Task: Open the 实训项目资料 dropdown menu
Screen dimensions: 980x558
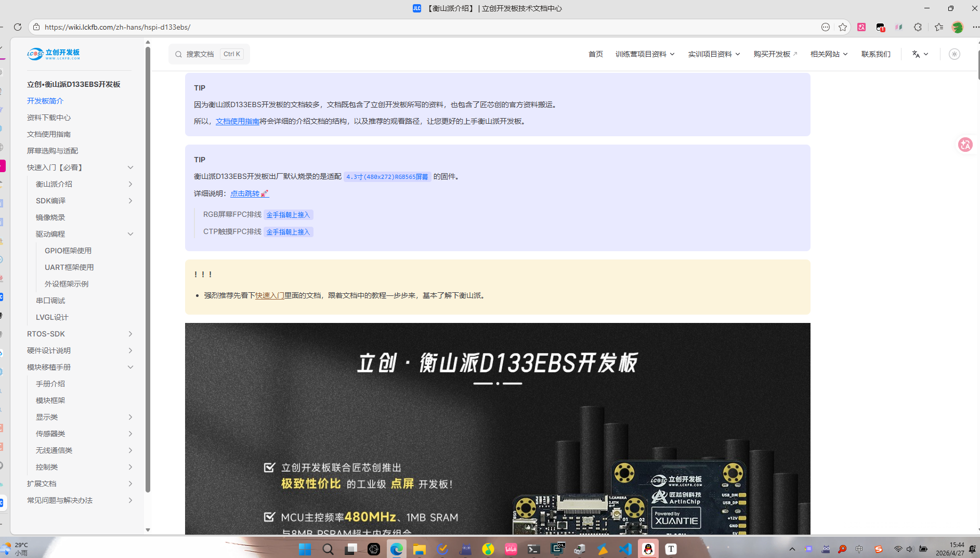Action: click(714, 54)
